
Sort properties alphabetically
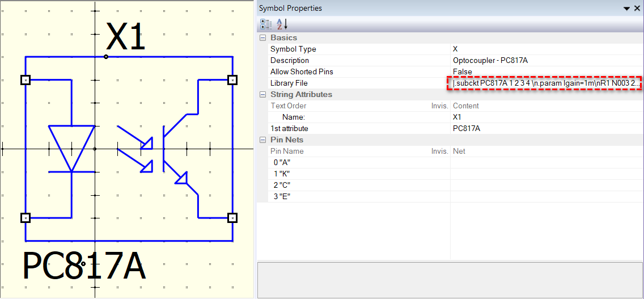coord(282,24)
